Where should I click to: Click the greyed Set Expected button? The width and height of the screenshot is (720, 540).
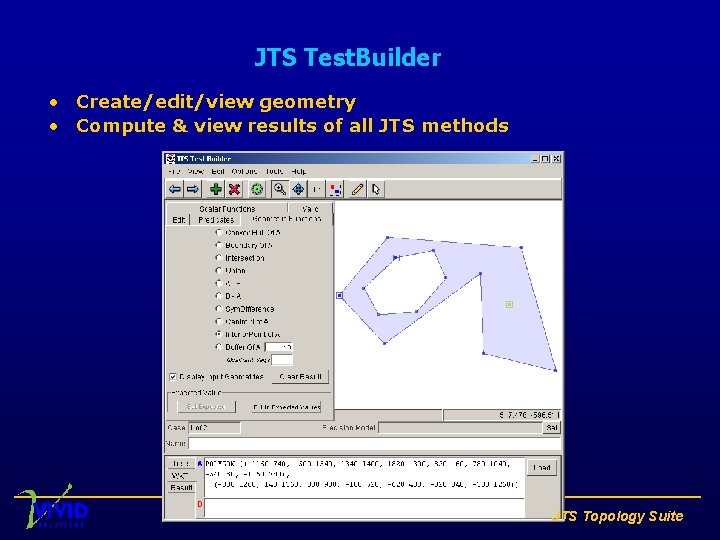(206, 406)
